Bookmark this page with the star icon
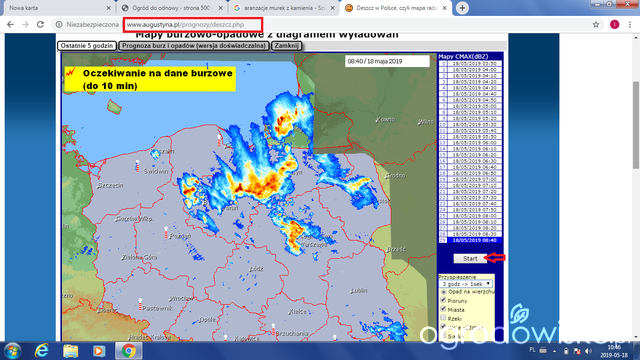Screen dimensions: 640x360 pos(596,24)
